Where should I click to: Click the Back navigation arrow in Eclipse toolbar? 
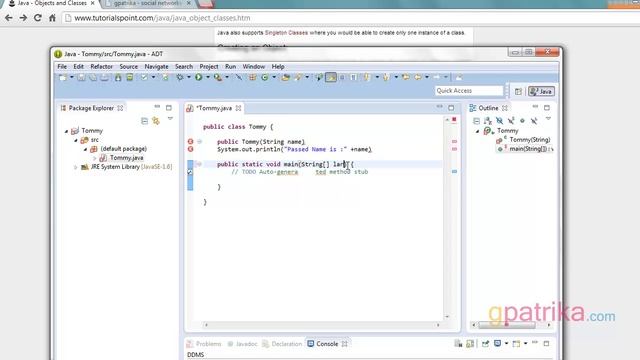[418, 77]
